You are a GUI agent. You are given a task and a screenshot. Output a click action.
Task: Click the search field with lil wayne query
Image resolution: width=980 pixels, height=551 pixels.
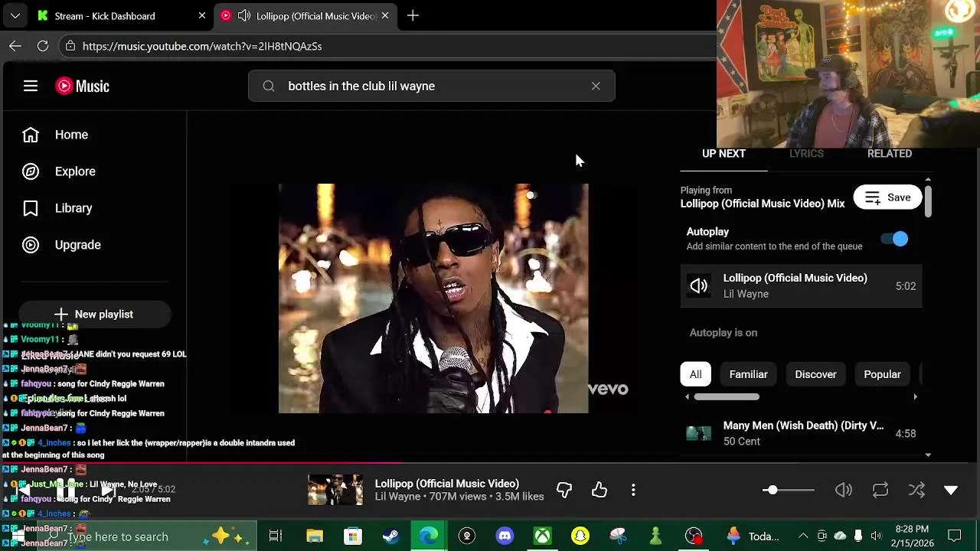[x=432, y=86]
